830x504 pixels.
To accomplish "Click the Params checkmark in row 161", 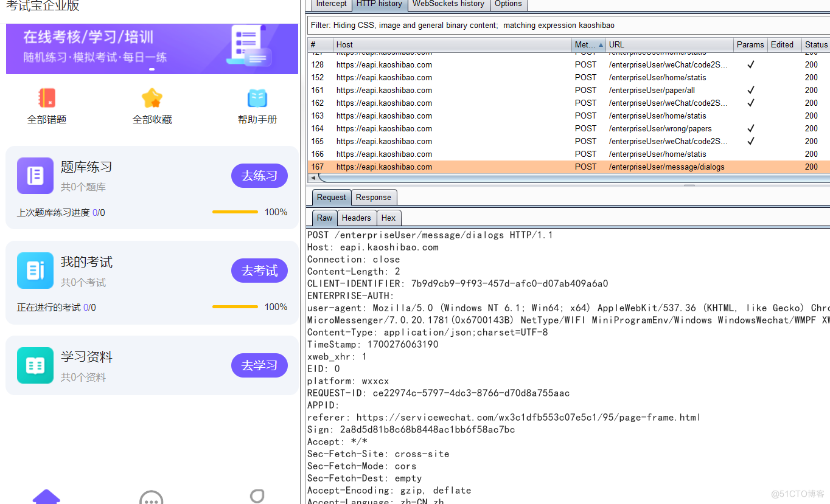I will [751, 90].
